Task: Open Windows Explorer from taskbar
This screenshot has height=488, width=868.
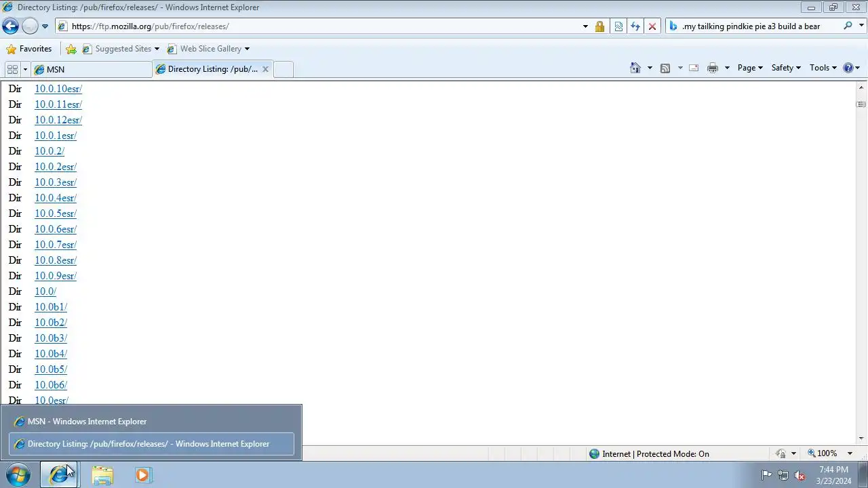Action: pyautogui.click(x=102, y=475)
